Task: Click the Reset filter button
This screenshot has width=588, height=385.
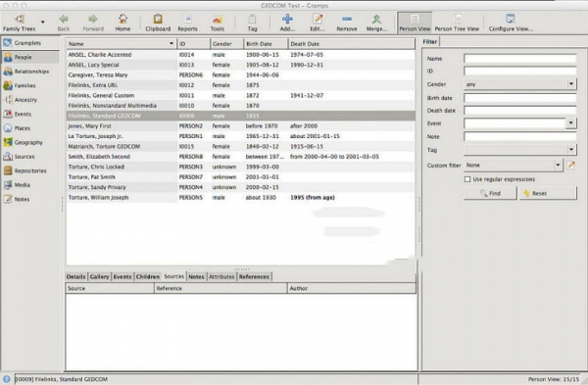Action: click(548, 193)
